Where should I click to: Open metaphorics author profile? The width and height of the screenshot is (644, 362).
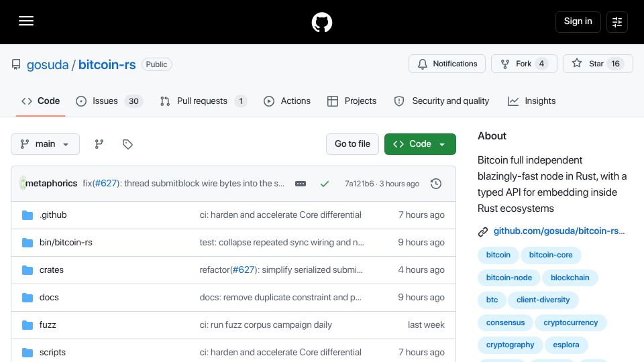pyautogui.click(x=52, y=184)
